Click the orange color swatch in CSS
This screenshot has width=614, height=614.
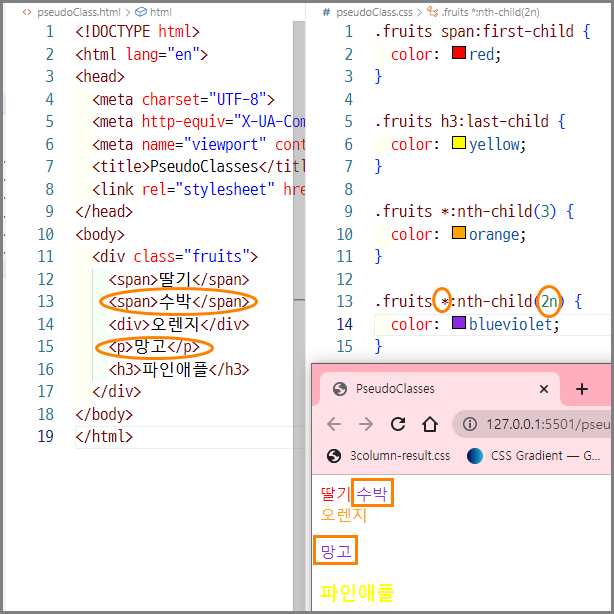459,233
